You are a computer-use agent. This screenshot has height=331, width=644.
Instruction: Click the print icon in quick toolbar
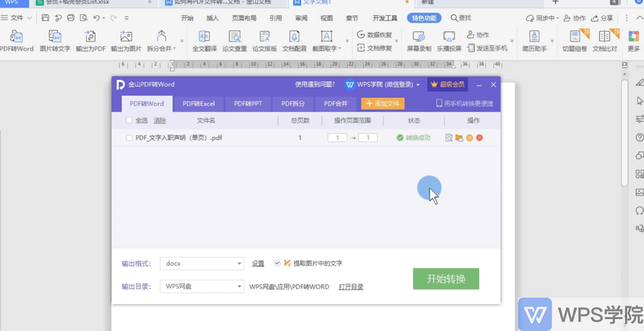tap(71, 18)
